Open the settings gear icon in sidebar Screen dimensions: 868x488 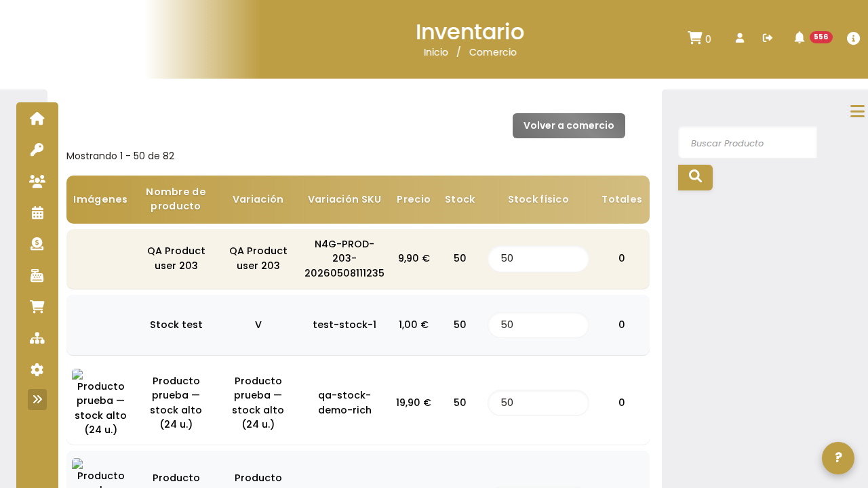point(37,369)
